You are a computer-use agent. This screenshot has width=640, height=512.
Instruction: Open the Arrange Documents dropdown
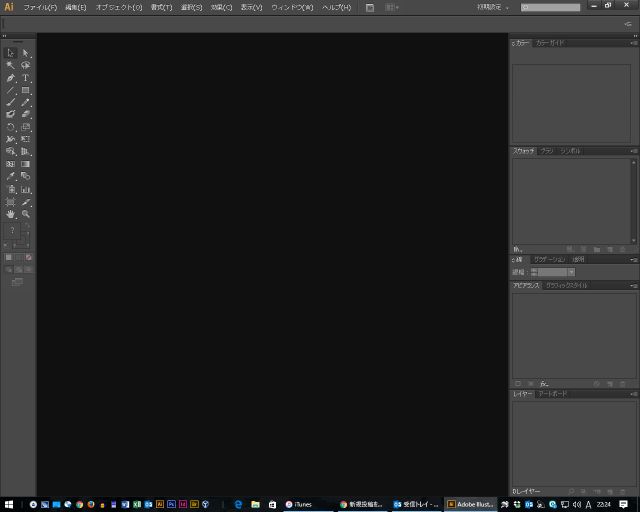tap(392, 7)
